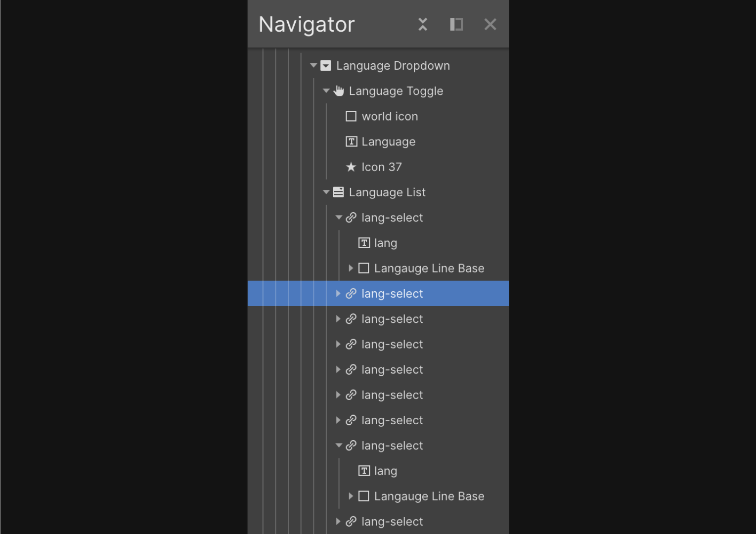This screenshot has width=756, height=534.
Task: Click the hand icon beside Language Toggle
Action: point(339,91)
